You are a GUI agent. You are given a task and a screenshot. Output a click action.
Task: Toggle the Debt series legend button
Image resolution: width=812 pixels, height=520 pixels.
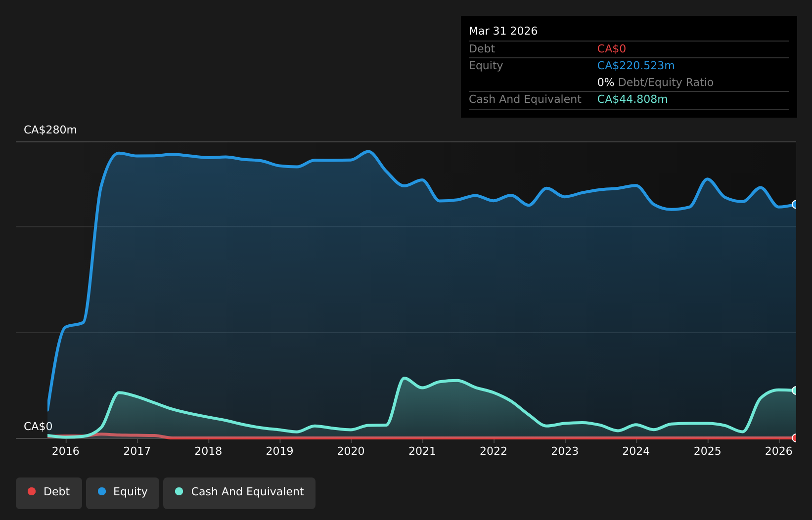pos(49,493)
